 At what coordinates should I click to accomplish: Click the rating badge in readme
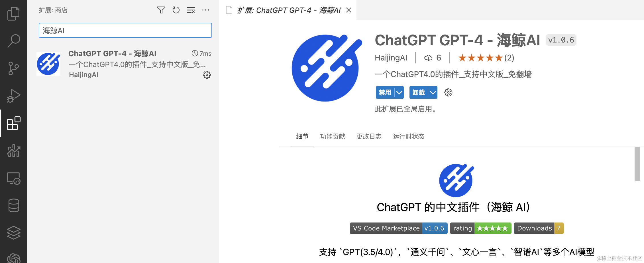pos(480,228)
